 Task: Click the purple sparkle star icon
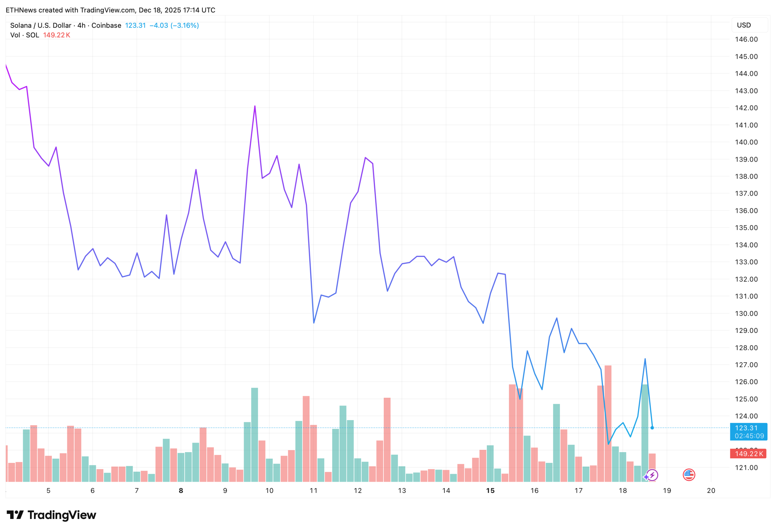point(646,477)
